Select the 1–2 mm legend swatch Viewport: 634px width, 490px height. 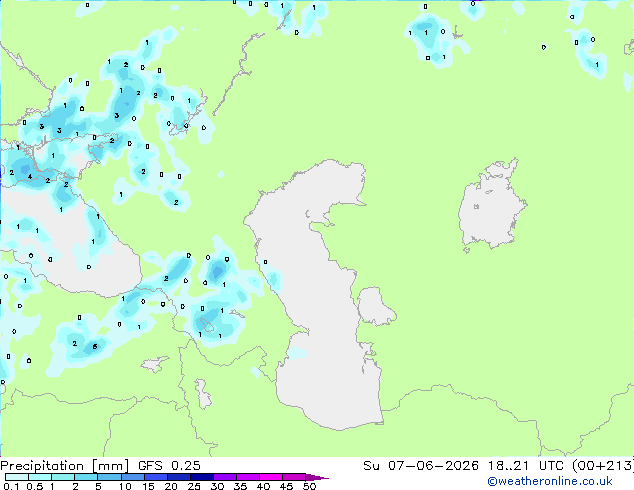click(63, 477)
